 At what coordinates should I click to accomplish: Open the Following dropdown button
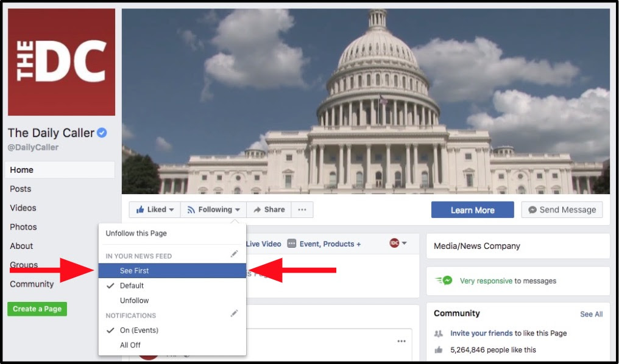coord(214,210)
